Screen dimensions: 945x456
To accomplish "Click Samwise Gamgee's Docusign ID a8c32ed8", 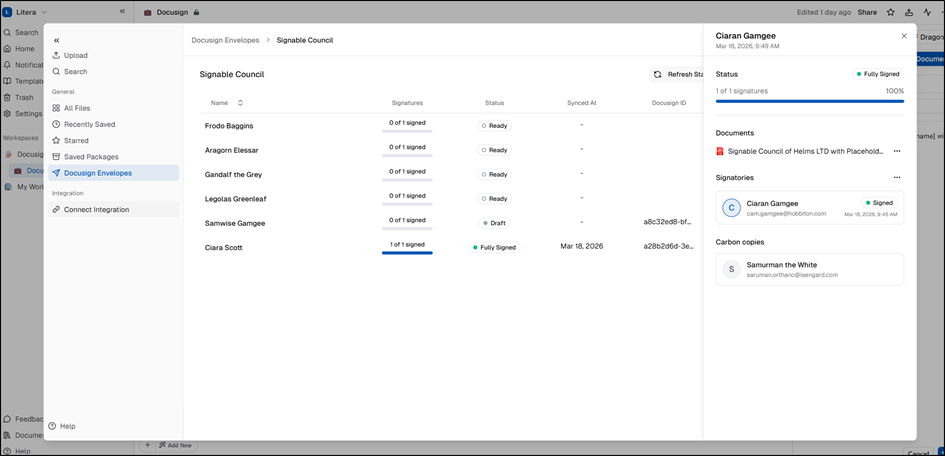I will click(665, 222).
